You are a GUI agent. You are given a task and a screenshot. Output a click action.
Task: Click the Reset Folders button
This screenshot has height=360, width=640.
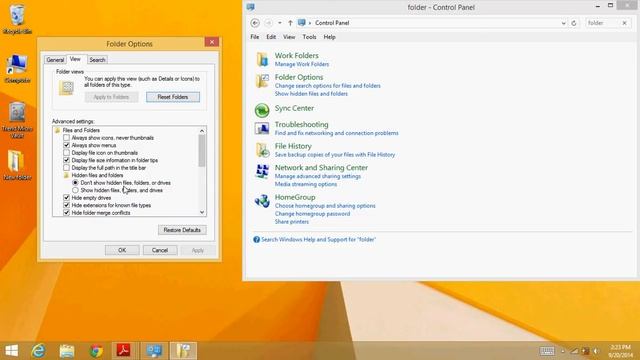pyautogui.click(x=173, y=97)
